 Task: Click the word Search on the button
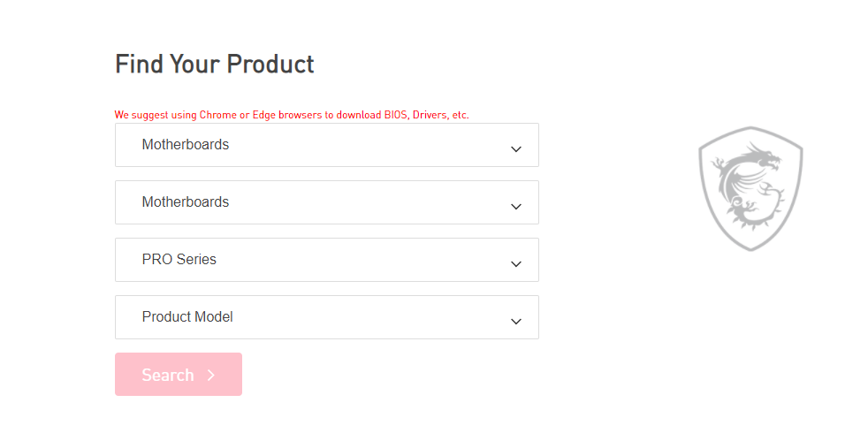[x=168, y=375]
